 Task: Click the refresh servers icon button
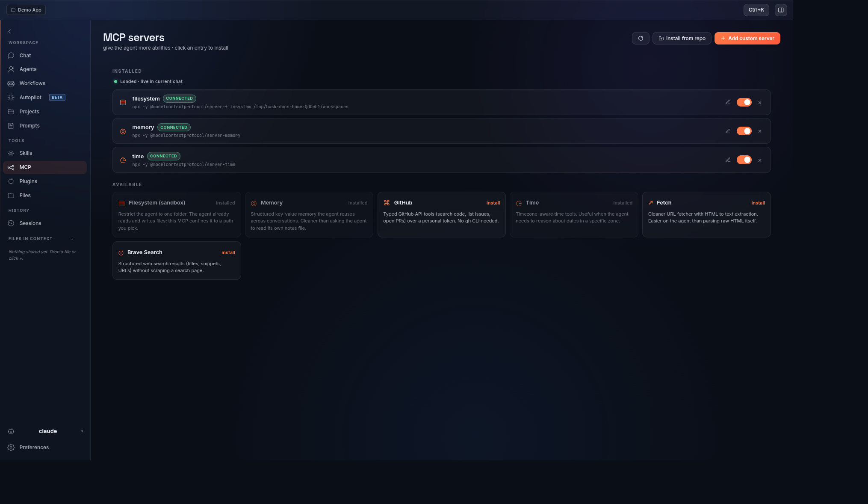click(641, 39)
